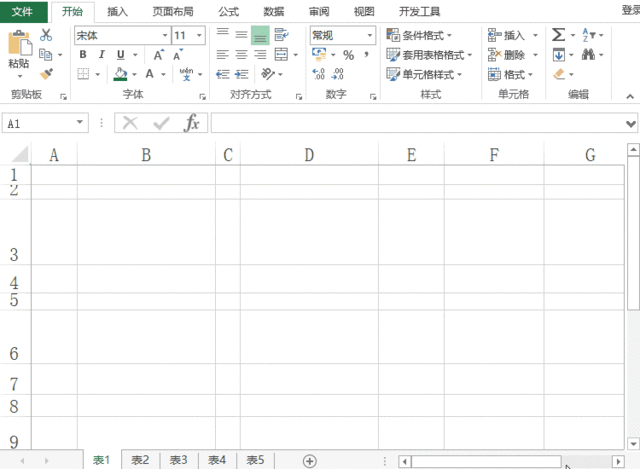640x469 pixels.
Task: Click the phonetic guide wén icon
Action: (x=187, y=74)
